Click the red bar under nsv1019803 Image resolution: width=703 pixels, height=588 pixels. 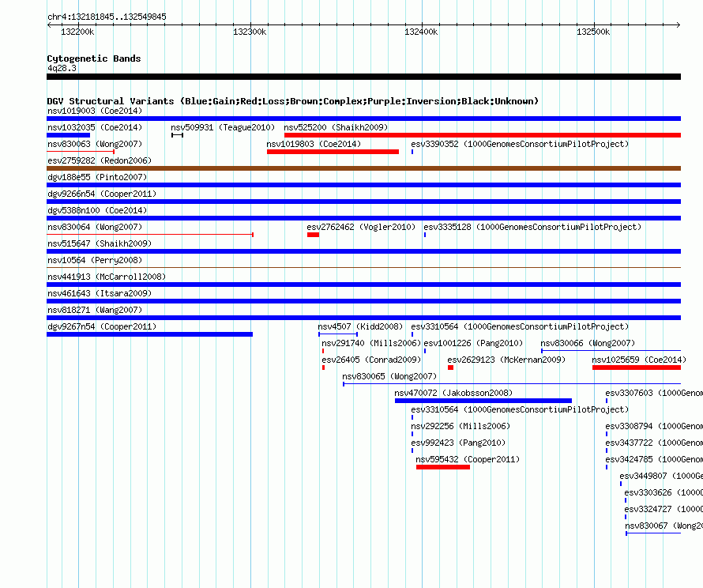[333, 152]
